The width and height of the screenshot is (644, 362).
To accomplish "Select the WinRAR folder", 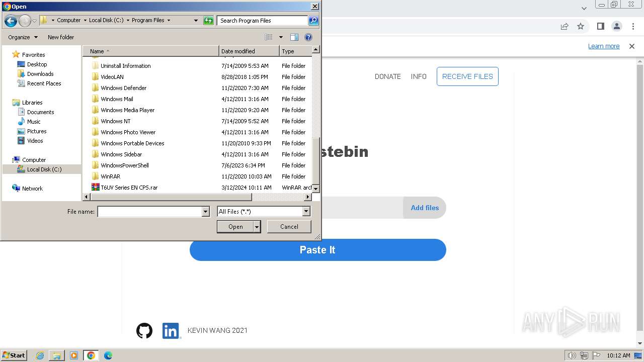I will [x=106, y=176].
